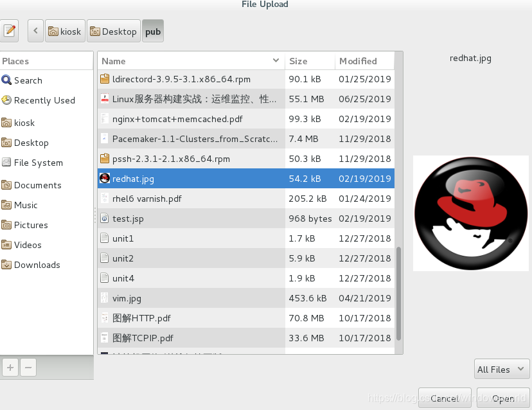Open Recently Used clock icon

pyautogui.click(x=6, y=100)
